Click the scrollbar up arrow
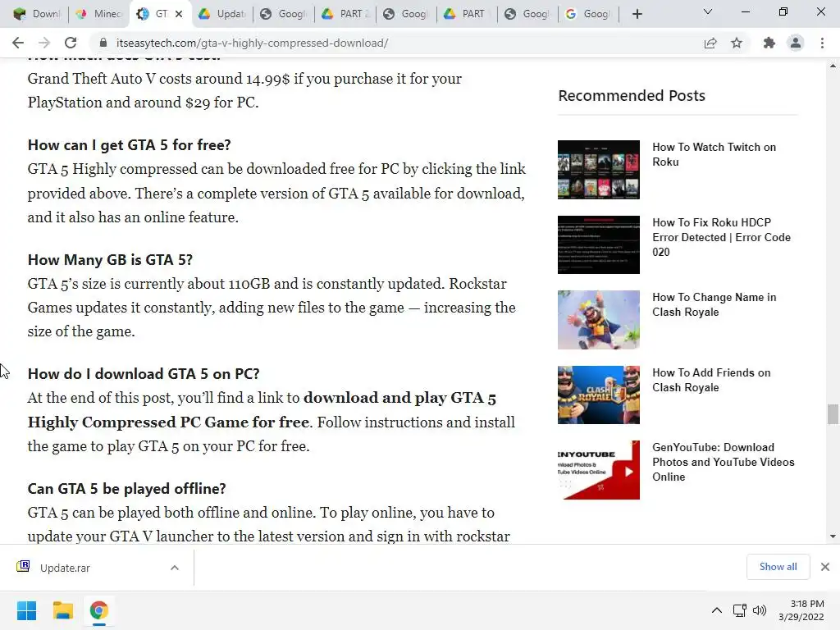This screenshot has width=840, height=630. [x=833, y=66]
